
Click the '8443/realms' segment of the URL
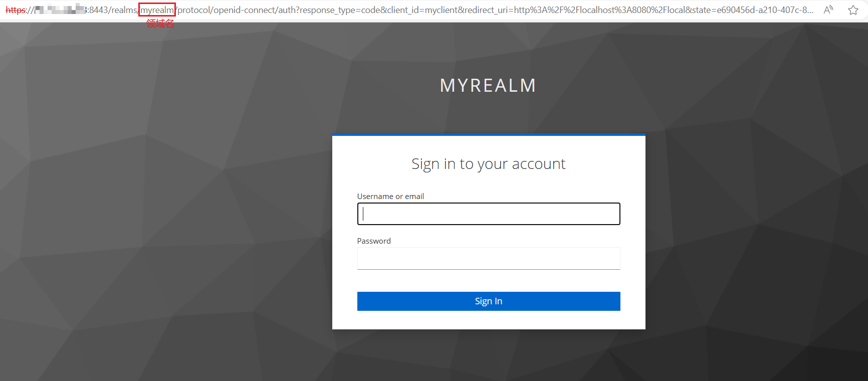tap(112, 10)
